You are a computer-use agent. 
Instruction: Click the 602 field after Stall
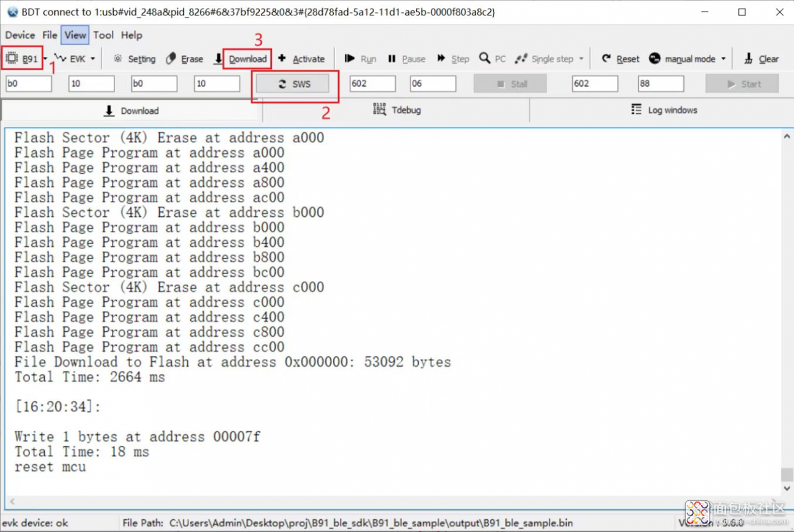[595, 84]
